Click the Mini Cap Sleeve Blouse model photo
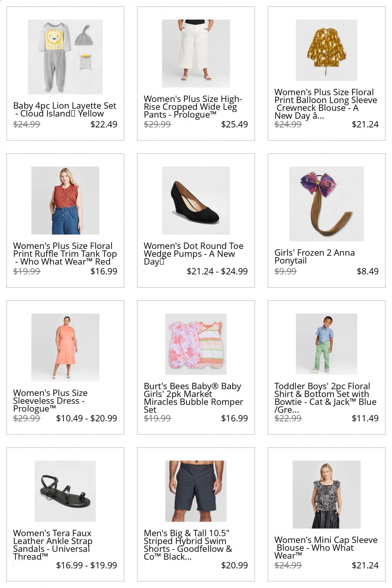 click(326, 495)
